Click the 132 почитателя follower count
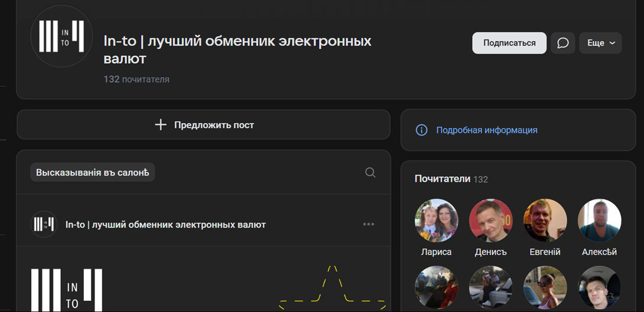Screen dimensions: 644x312 [x=136, y=79]
